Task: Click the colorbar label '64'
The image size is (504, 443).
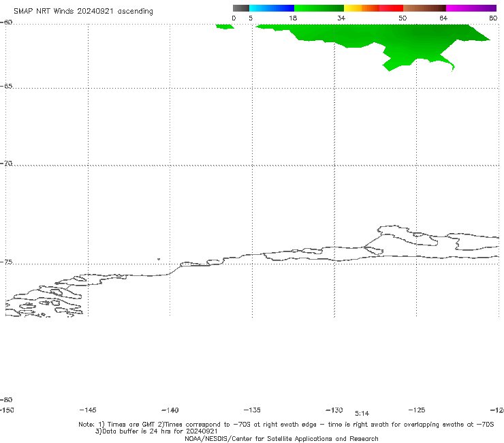Action: pos(443,18)
